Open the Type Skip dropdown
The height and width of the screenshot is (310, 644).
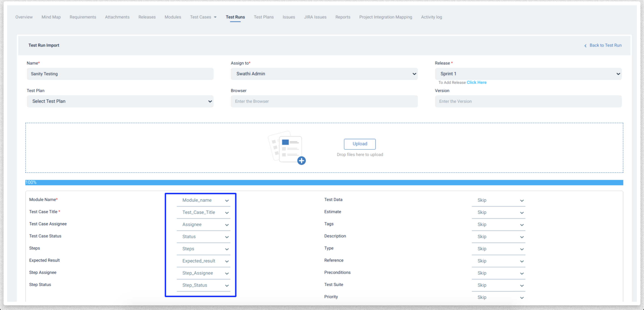tap(498, 249)
